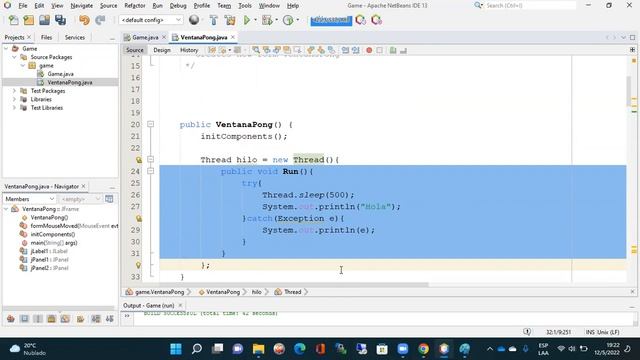Click the Clean and Build Project icon
Viewport: 640px width, 360px height.
click(x=230, y=20)
